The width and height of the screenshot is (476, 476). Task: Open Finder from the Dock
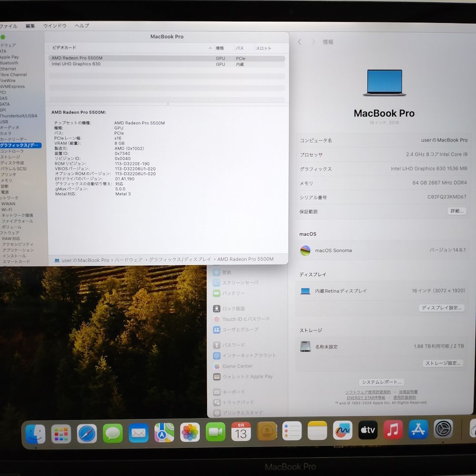(36, 434)
